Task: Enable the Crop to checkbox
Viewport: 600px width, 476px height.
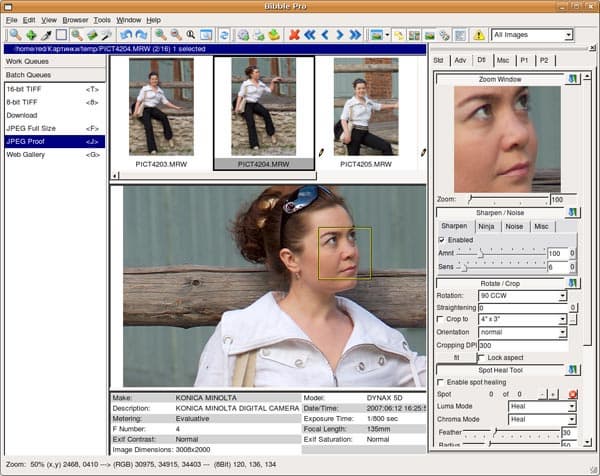Action: pos(440,319)
